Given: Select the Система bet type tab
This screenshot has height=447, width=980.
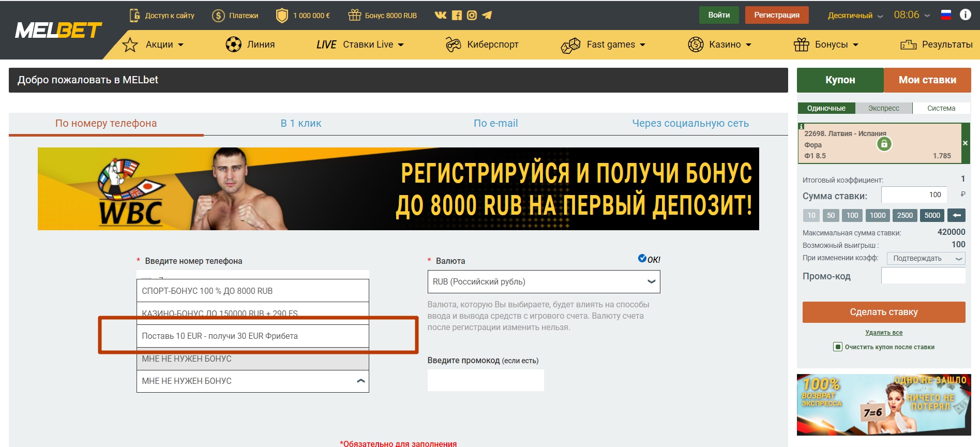Looking at the screenshot, I should pyautogui.click(x=941, y=108).
